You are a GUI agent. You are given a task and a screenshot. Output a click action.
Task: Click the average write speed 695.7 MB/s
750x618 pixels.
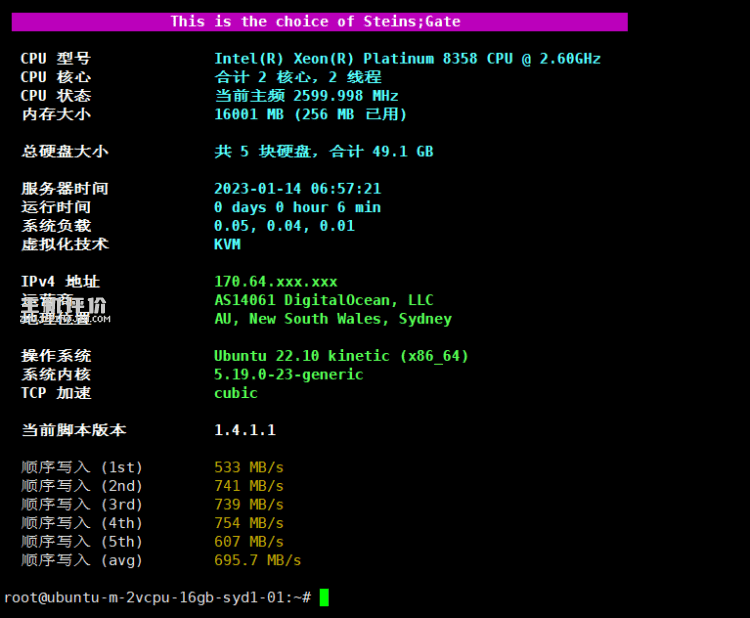pos(257,560)
